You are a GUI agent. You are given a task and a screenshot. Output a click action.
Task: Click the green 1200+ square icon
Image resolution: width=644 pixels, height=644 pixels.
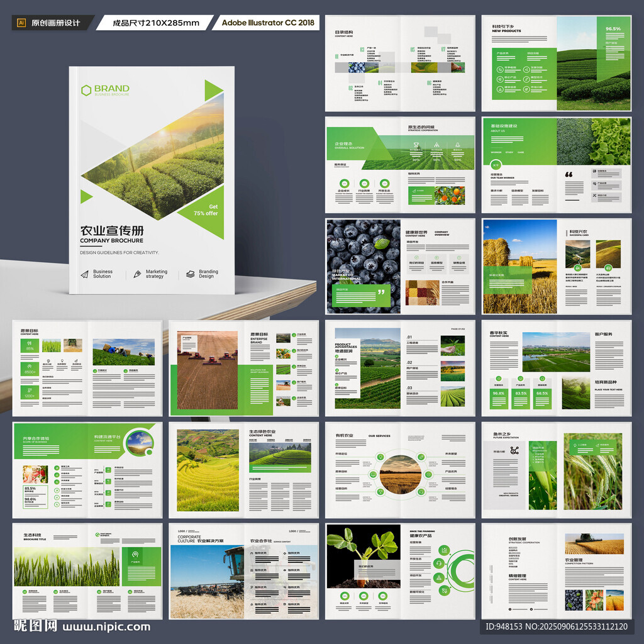click(x=30, y=392)
